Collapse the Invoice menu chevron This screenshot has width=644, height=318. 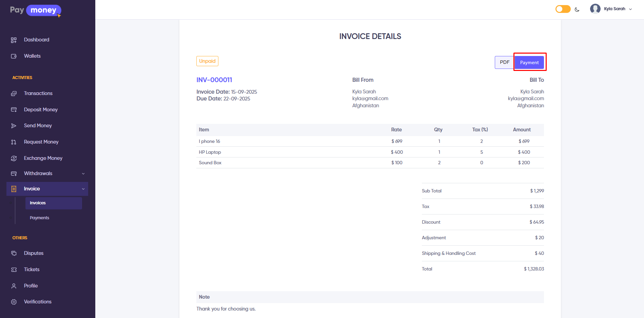tap(83, 189)
